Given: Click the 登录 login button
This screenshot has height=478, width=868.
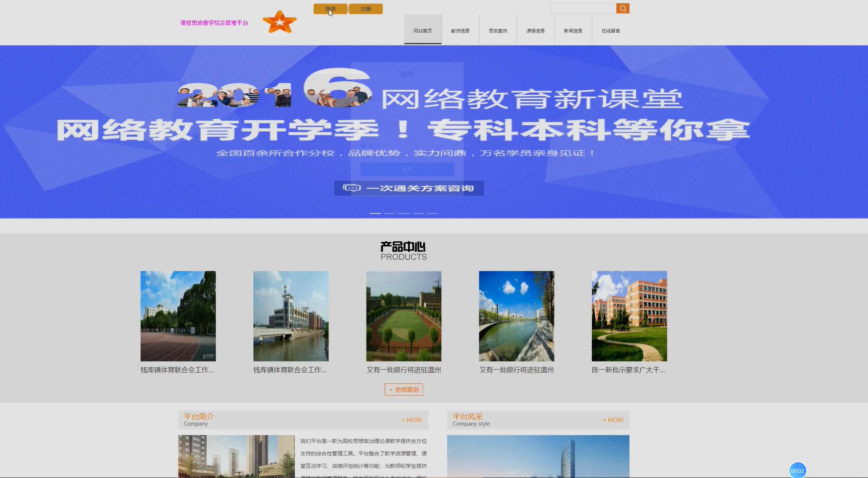Looking at the screenshot, I should (x=329, y=9).
